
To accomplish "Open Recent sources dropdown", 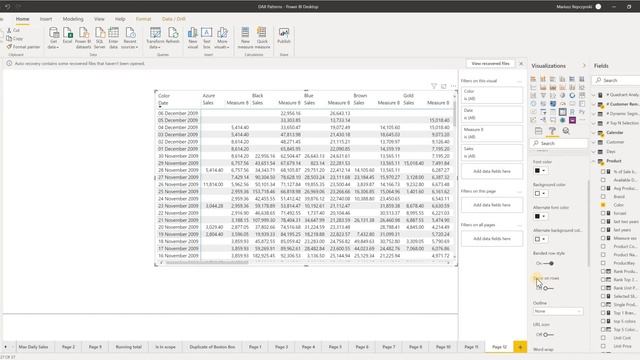I will 129,38.
